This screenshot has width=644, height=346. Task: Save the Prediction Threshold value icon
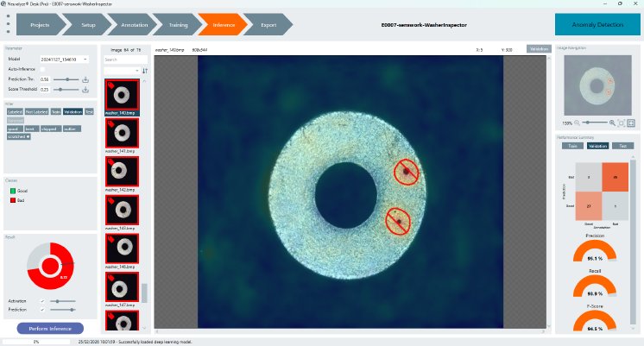point(85,79)
